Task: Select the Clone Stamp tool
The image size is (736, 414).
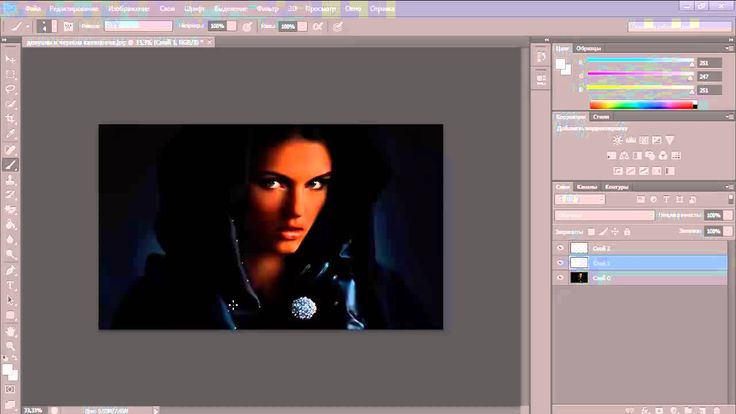Action: click(10, 180)
